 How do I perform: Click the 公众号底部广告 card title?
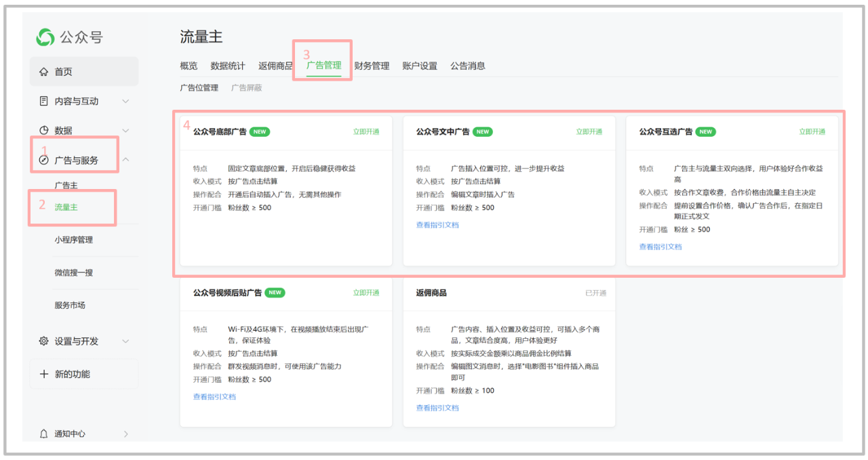[x=220, y=132]
